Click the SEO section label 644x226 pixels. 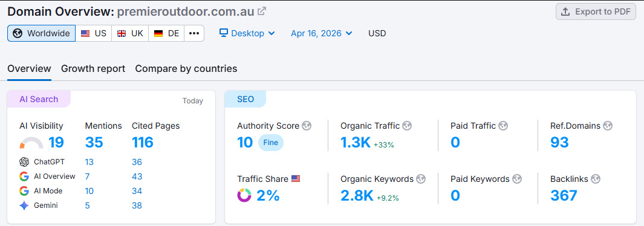coord(246,99)
